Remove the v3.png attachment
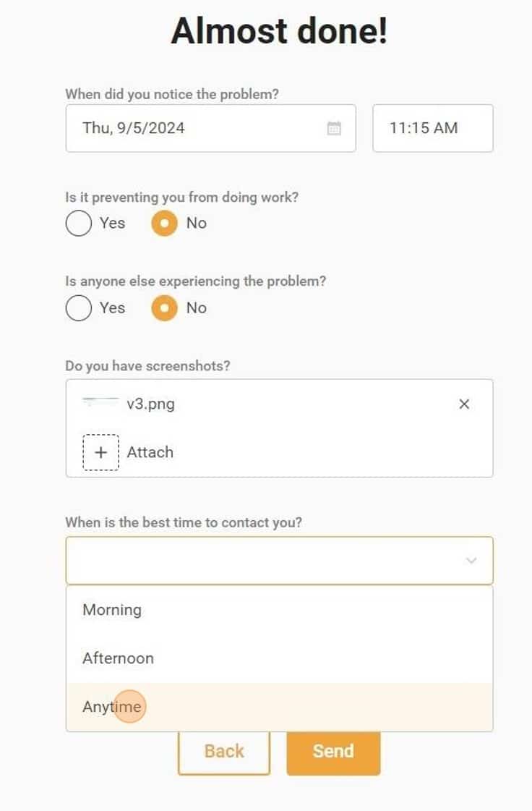The image size is (532, 811). 465,404
